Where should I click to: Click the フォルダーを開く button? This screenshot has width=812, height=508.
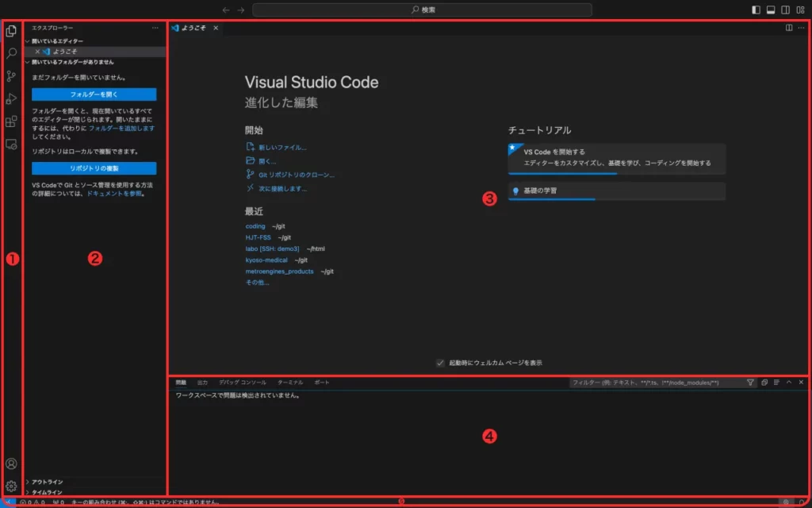point(94,94)
